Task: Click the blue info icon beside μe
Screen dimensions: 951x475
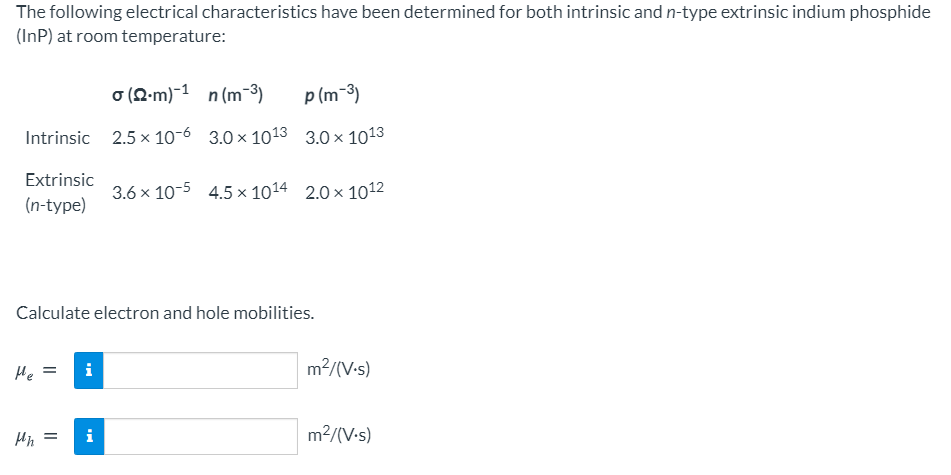Action: [89, 370]
